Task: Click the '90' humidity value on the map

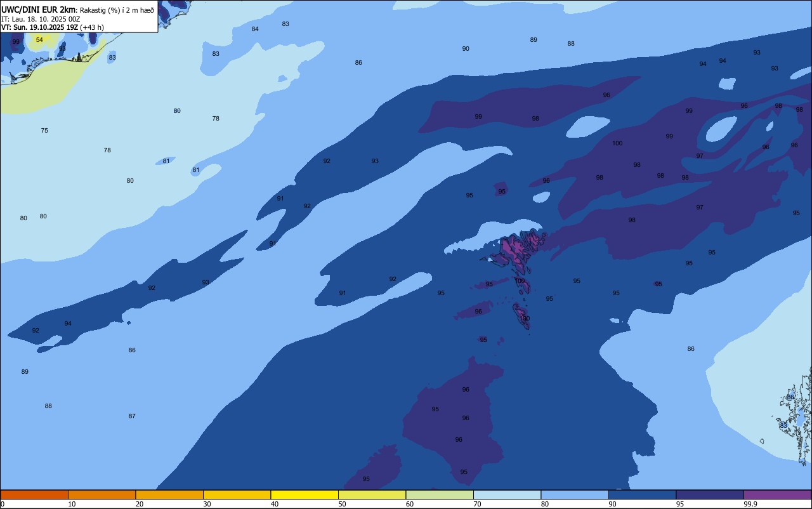Action: click(466, 49)
